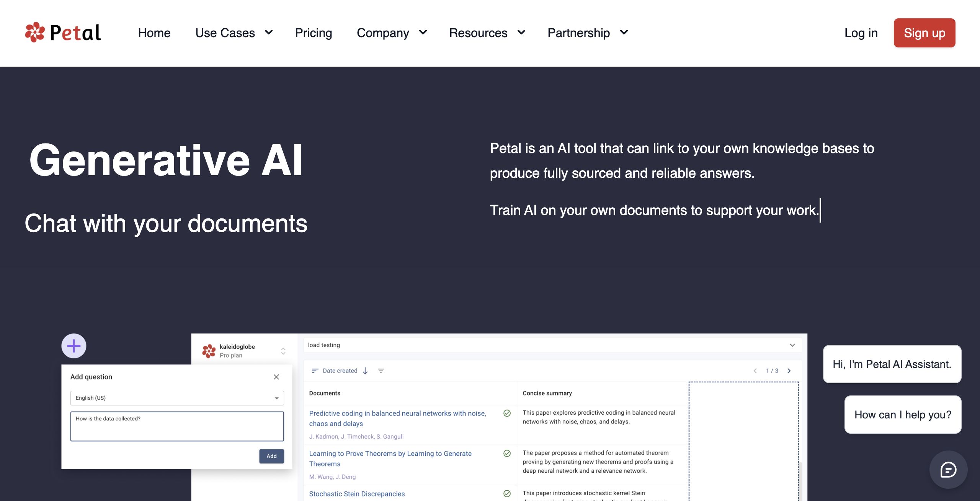Viewport: 980px width, 501px height.
Task: Click green check on Predictive coding document
Action: pyautogui.click(x=507, y=413)
